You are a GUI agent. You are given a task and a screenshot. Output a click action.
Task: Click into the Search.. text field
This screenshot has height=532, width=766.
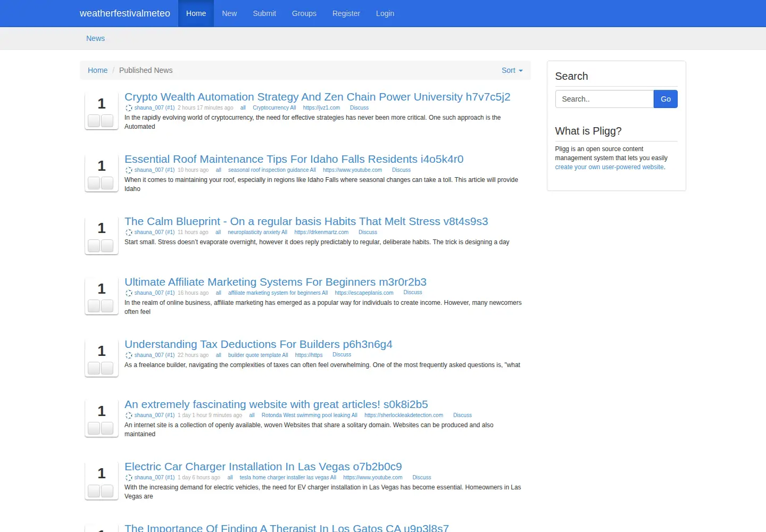604,99
